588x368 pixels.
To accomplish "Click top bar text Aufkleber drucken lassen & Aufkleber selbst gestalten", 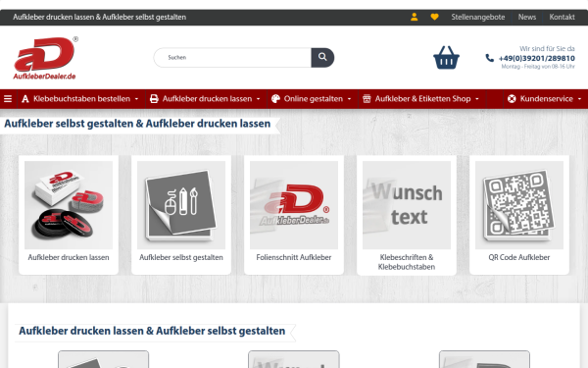I will coord(99,17).
